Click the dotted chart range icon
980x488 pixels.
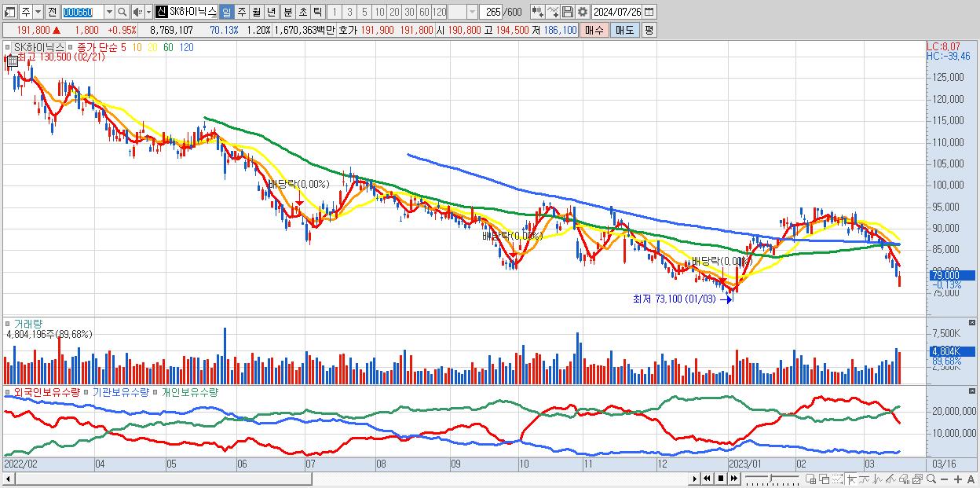(x=838, y=479)
